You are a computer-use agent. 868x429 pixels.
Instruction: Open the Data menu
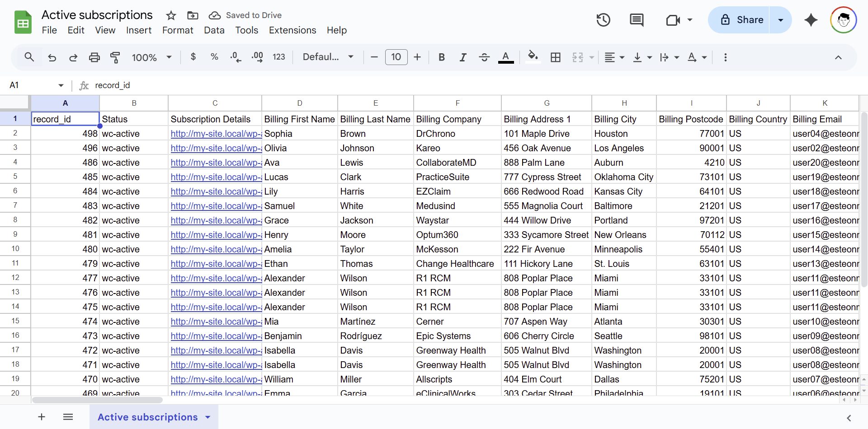pyautogui.click(x=214, y=30)
